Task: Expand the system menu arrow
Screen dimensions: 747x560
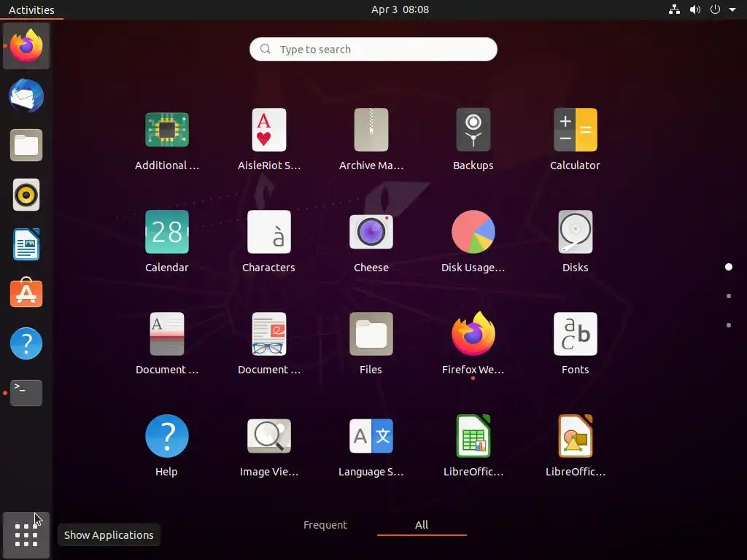Action: click(732, 9)
